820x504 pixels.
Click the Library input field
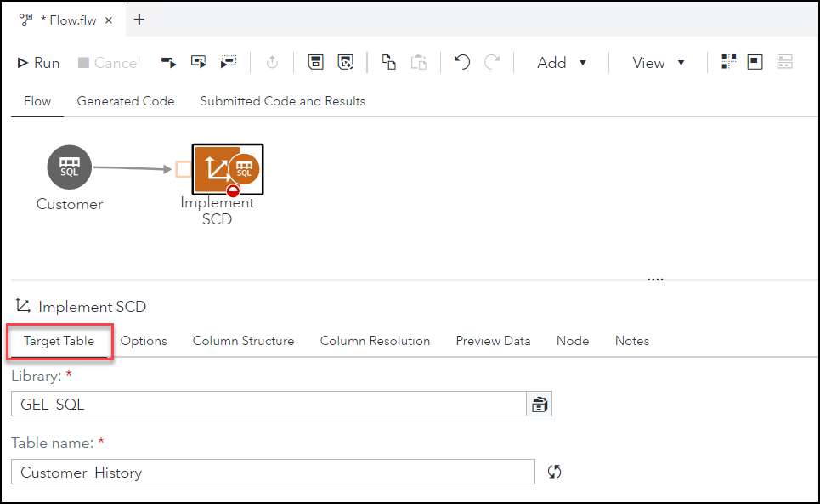coord(269,405)
